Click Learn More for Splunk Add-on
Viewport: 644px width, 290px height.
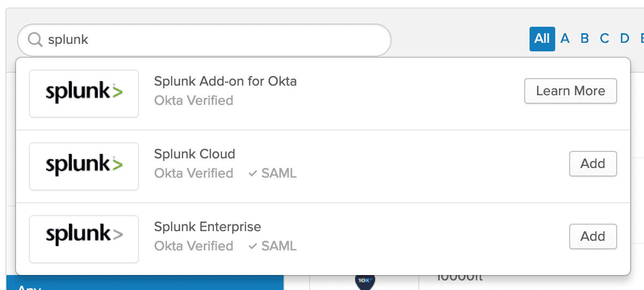tap(571, 91)
